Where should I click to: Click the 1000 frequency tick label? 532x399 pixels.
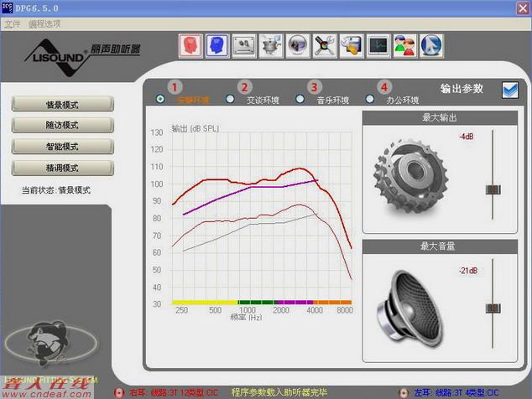coord(248,310)
